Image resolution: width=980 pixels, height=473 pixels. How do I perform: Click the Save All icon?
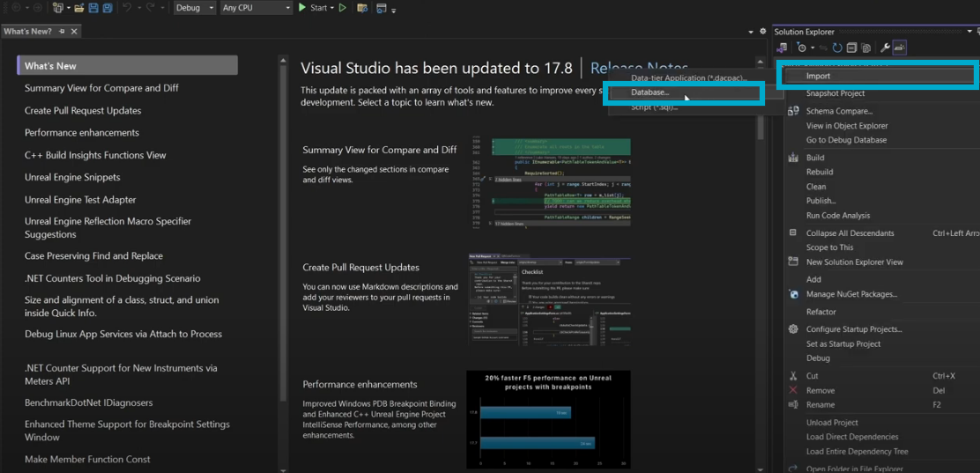pyautogui.click(x=108, y=8)
